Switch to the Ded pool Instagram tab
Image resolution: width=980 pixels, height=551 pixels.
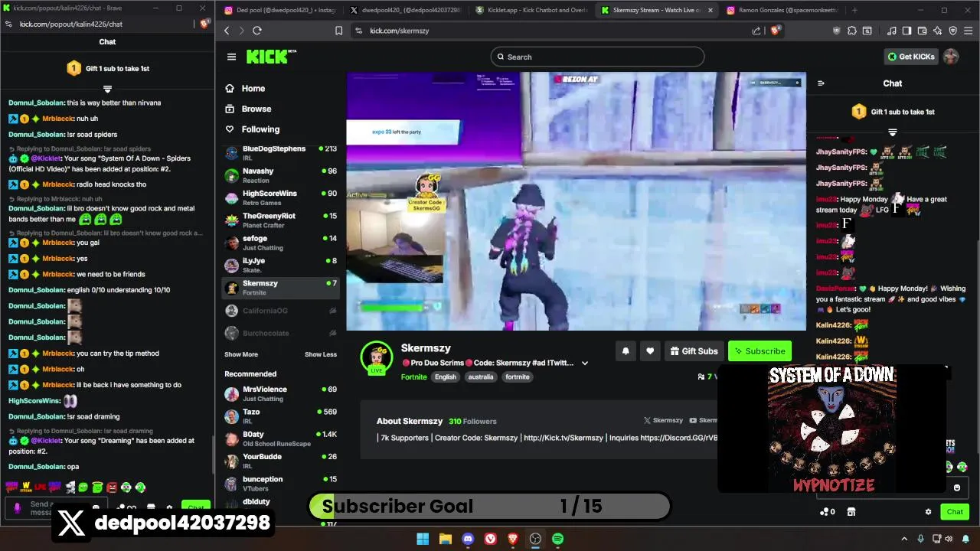(x=279, y=10)
